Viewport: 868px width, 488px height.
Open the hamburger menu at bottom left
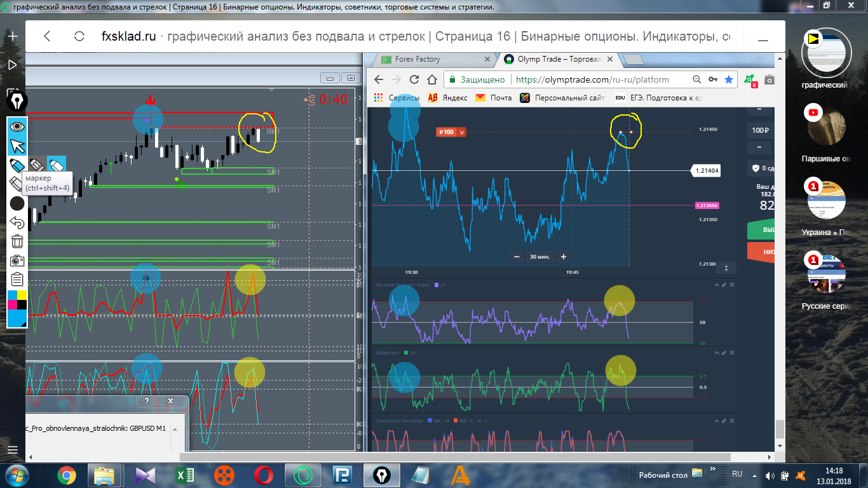click(12, 450)
